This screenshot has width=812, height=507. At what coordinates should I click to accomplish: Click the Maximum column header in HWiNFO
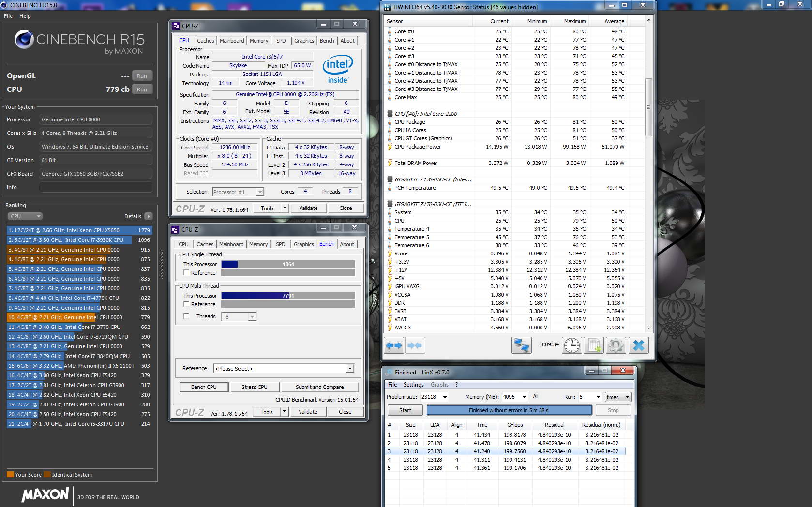[575, 21]
